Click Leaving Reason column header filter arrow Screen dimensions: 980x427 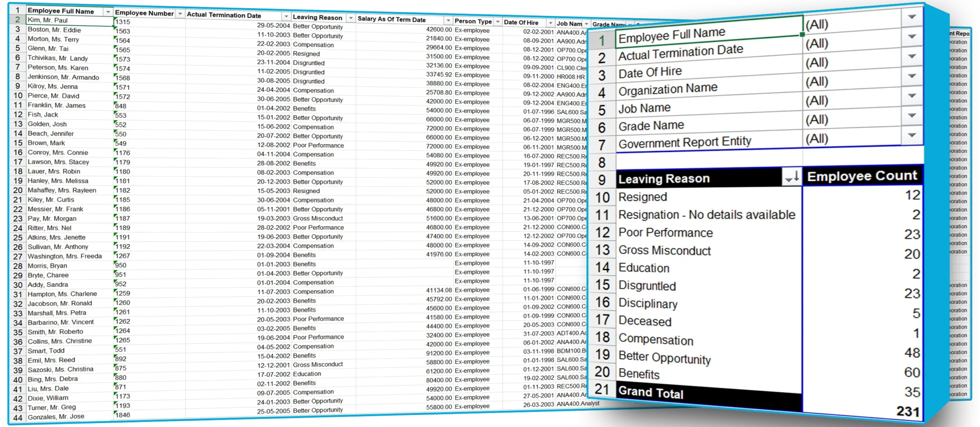click(350, 18)
